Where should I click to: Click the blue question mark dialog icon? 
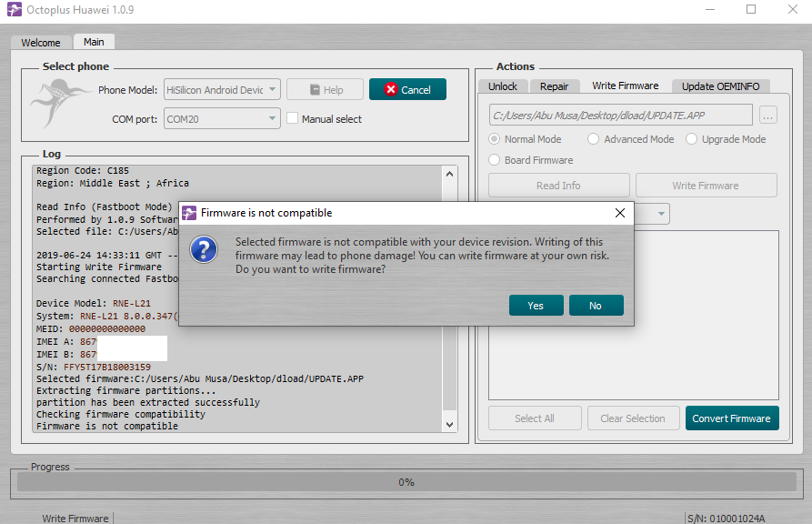point(204,250)
